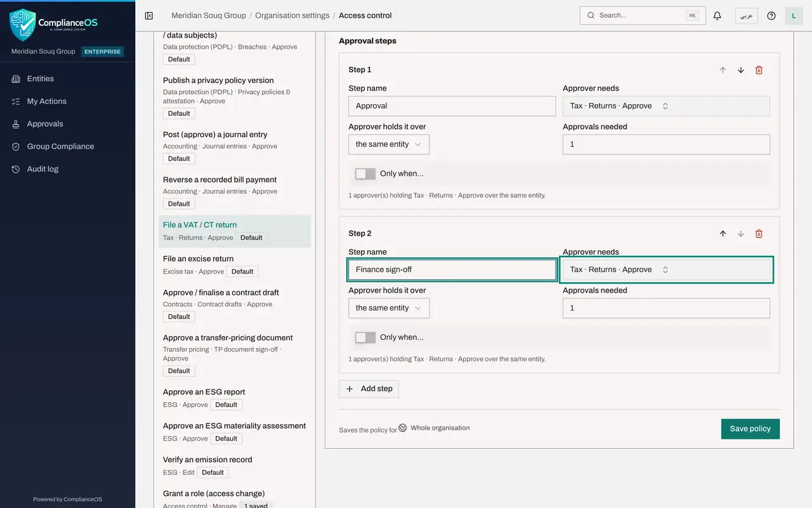Go to Meridian Souq Group breadcrumb

209,15
